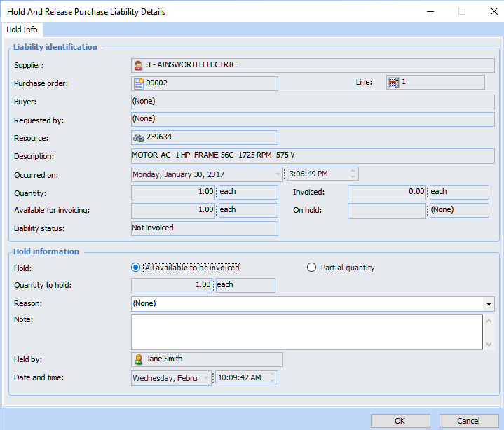Open the hold Date and time calendar dropdown
Viewport: 504px width, 430px height.
206,378
